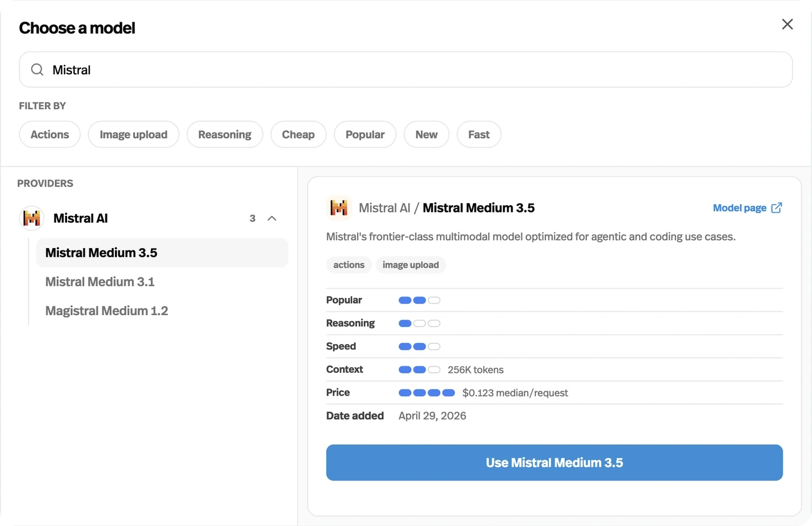Click the April 29, 2026 date value
Image resolution: width=812 pixels, height=526 pixels.
(x=432, y=416)
